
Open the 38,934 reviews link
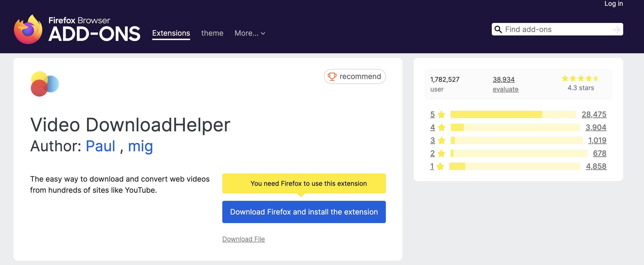click(x=504, y=79)
